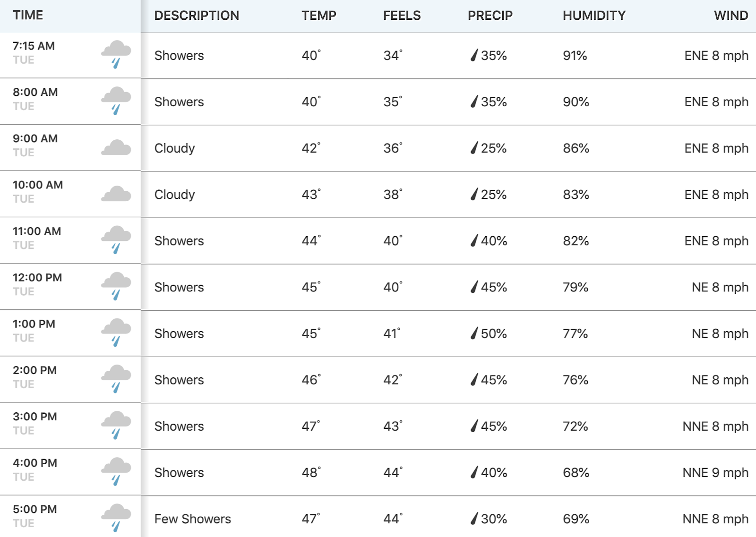Click the showers icon for 8:00 AM
This screenshot has width=756, height=537.
click(116, 101)
